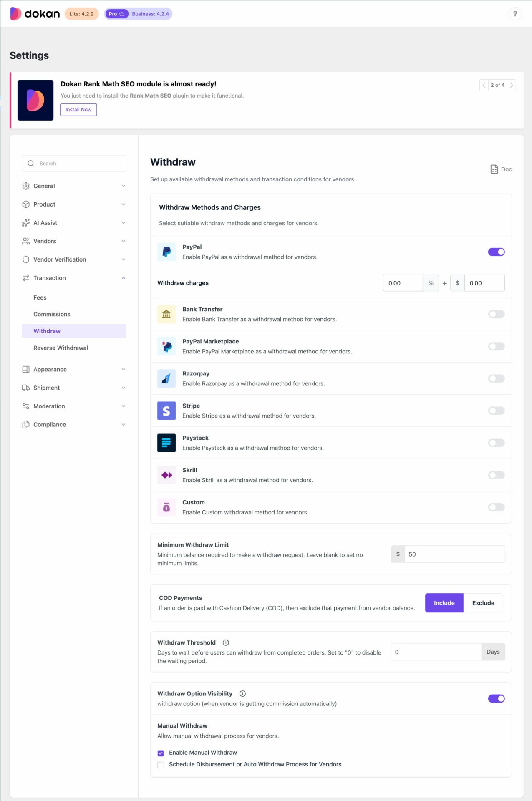Enable the Custom withdrawal toggle
Viewport: 532px width, 801px height.
[x=496, y=507]
